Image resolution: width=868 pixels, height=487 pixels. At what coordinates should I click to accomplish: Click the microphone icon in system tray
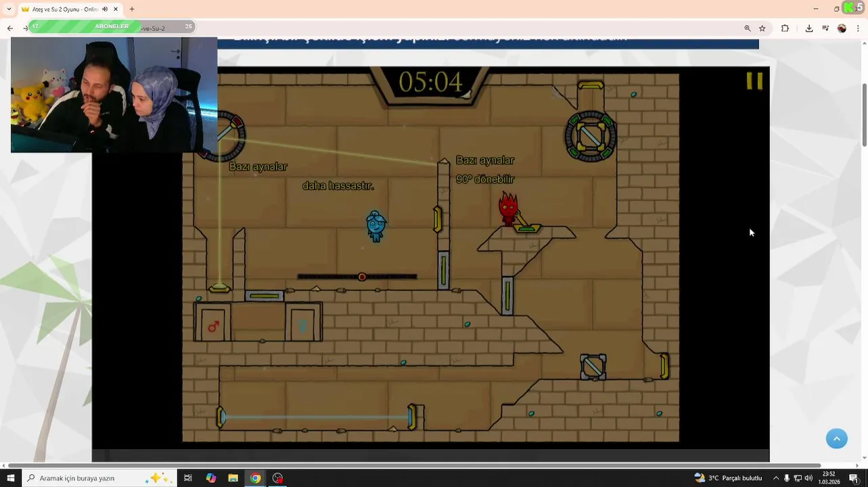point(787,478)
